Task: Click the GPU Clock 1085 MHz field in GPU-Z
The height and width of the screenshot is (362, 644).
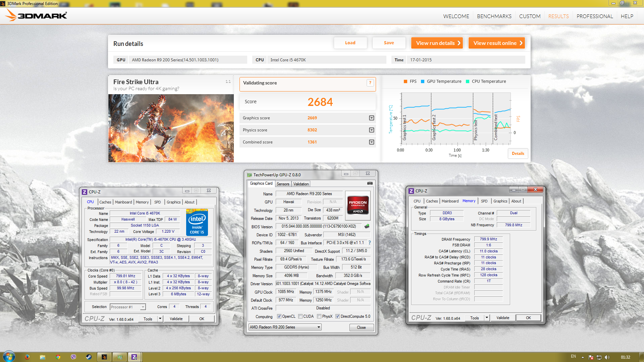Action: tap(286, 292)
